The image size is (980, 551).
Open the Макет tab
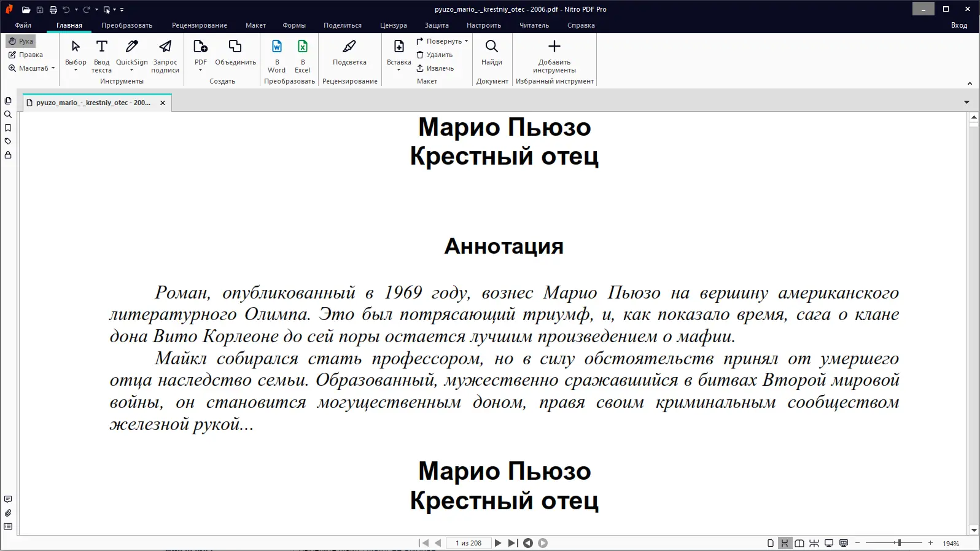pyautogui.click(x=255, y=25)
